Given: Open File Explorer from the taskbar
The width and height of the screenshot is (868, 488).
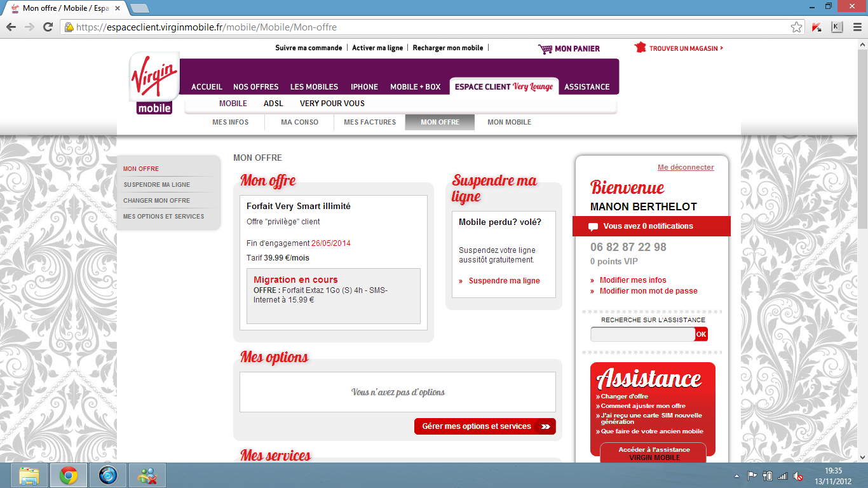Looking at the screenshot, I should pyautogui.click(x=29, y=475).
